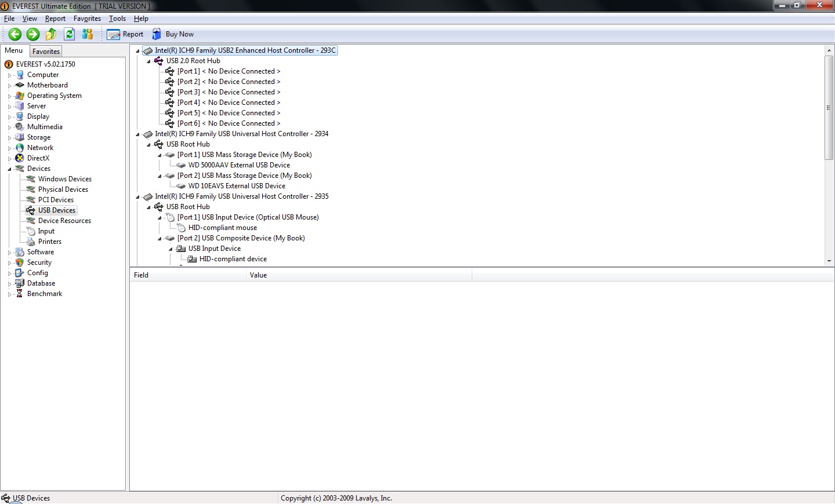835x504 pixels.
Task: Expand the Software tree node
Action: tap(9, 253)
